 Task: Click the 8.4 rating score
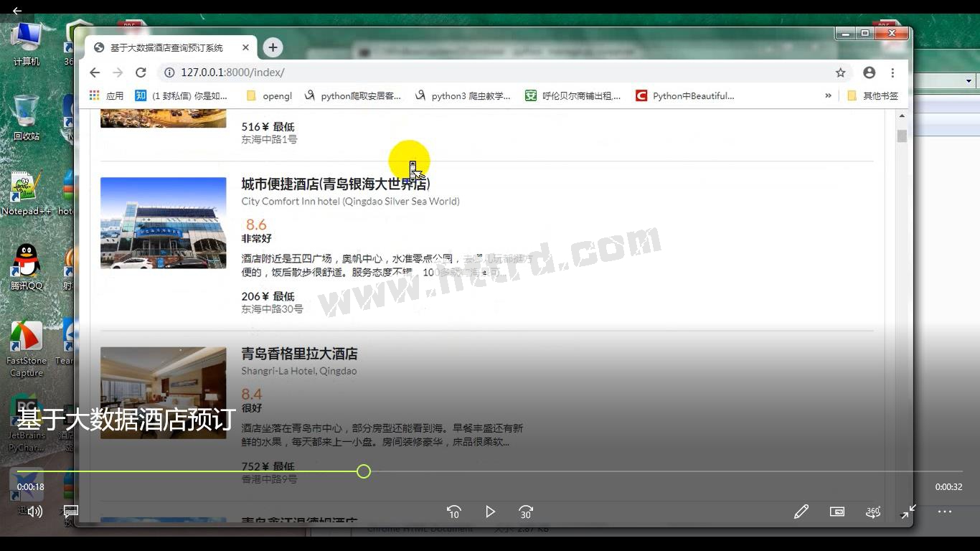(252, 394)
